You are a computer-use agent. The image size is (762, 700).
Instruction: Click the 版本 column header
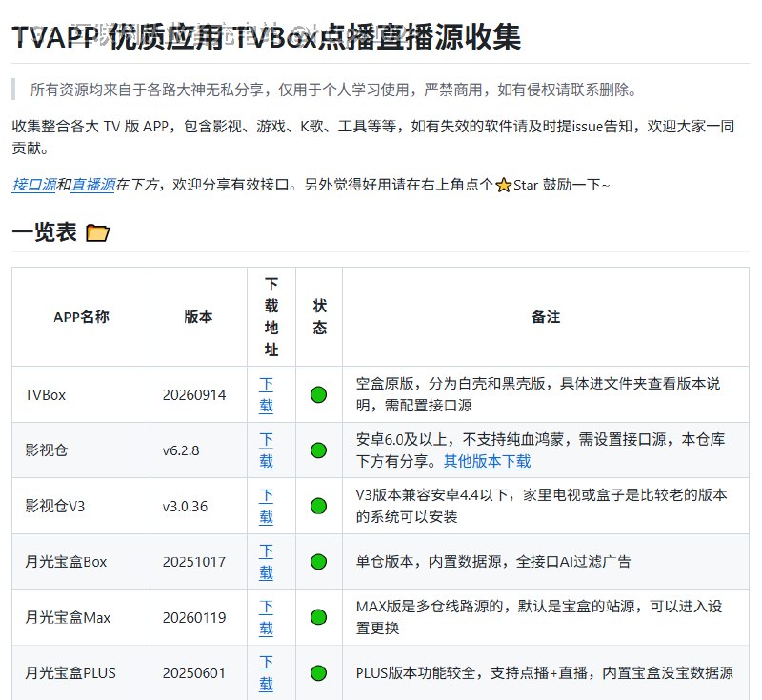click(198, 317)
